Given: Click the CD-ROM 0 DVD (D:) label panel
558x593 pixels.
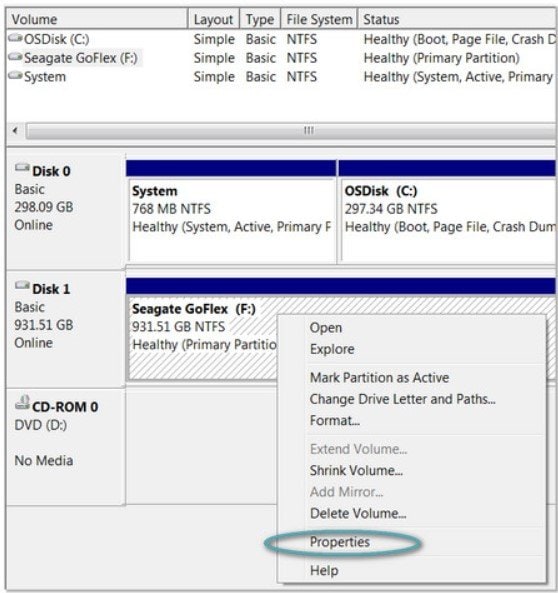Looking at the screenshot, I should click(x=65, y=447).
